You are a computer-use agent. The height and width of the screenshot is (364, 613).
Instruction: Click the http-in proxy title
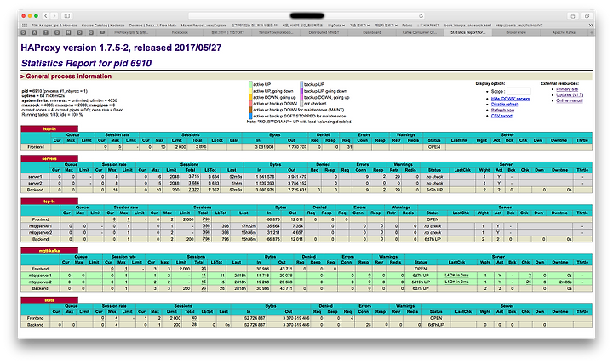(49, 128)
